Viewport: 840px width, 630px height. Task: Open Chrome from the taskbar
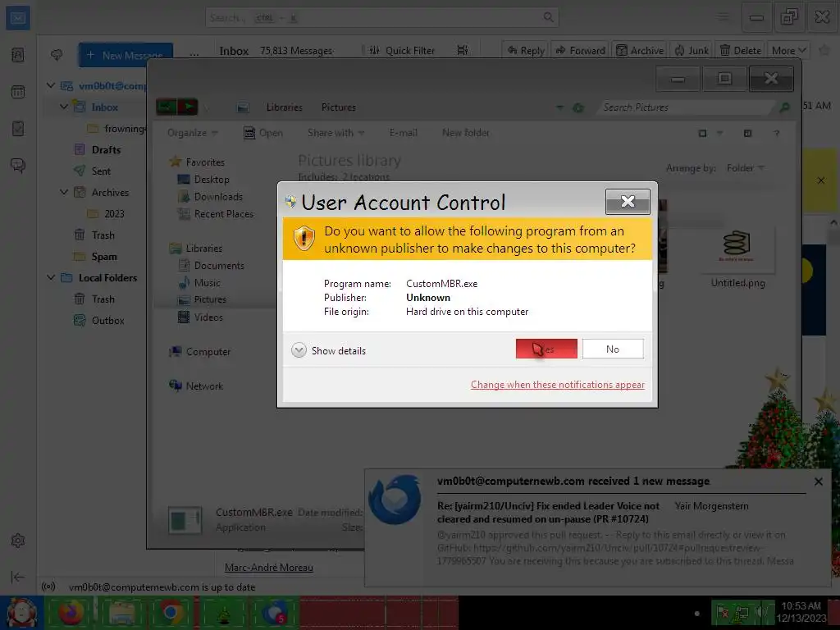(171, 612)
